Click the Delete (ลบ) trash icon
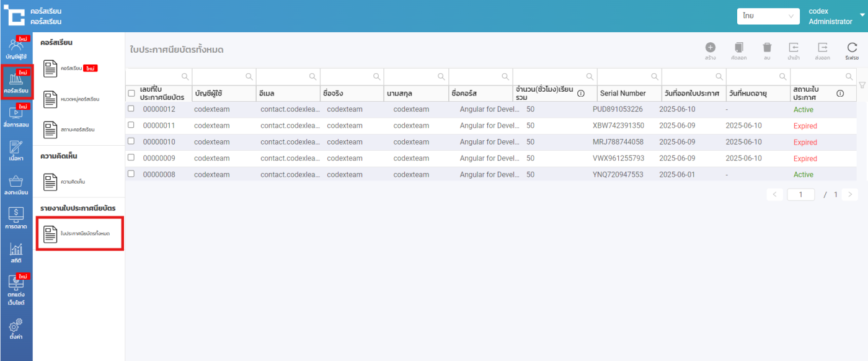This screenshot has height=361, width=868. [x=767, y=48]
